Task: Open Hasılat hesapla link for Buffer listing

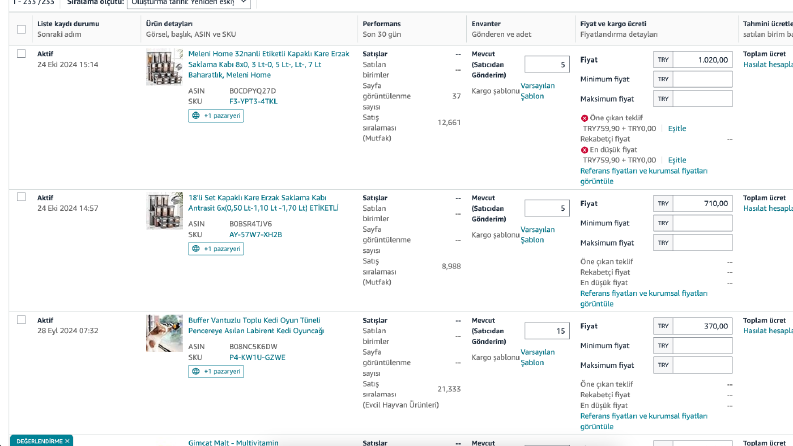Action: (768, 331)
